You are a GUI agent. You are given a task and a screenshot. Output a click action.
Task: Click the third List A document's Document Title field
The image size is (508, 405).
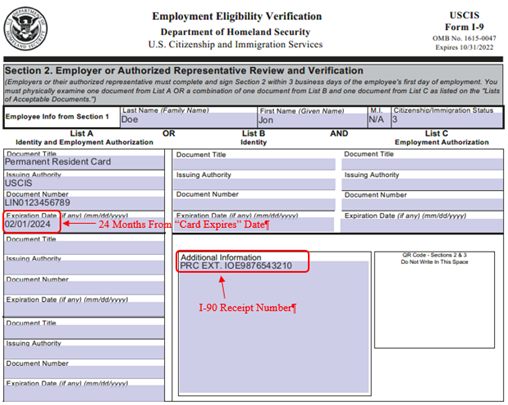pos(84,332)
